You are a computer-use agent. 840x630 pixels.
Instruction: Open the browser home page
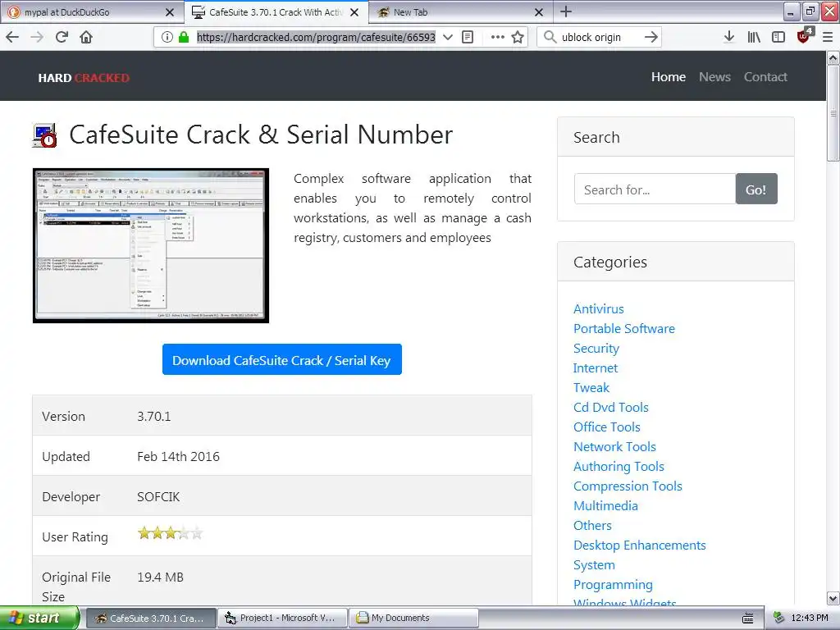pyautogui.click(x=86, y=37)
